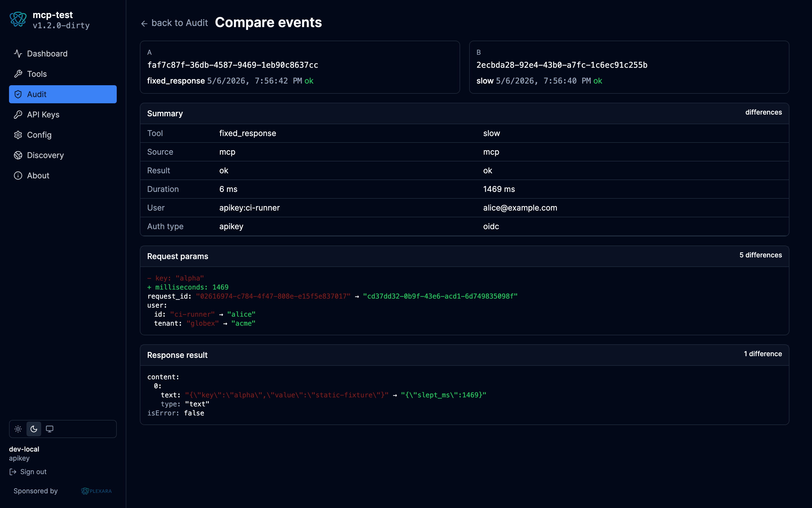Click slept_ms 1469 response text
812x508 pixels.
443,395
